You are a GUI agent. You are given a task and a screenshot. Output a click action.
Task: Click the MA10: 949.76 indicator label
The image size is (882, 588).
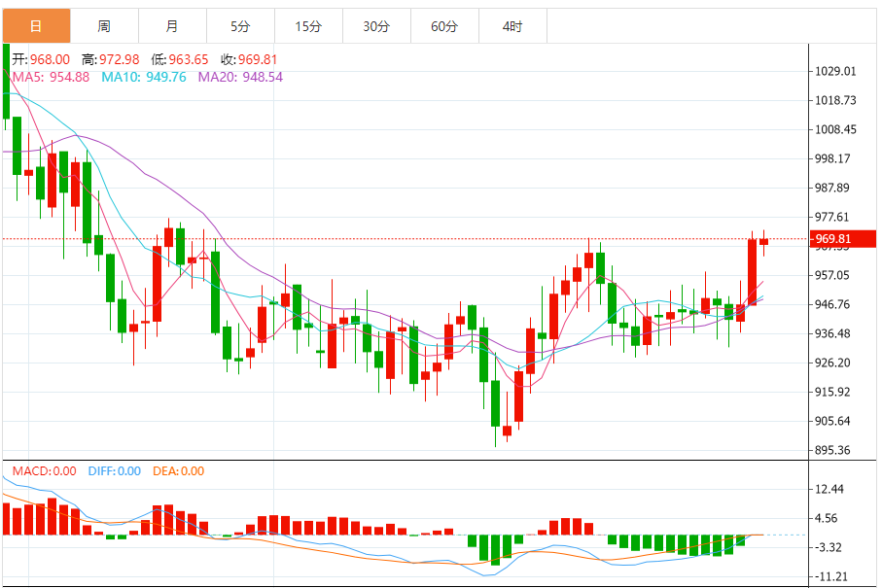(144, 77)
